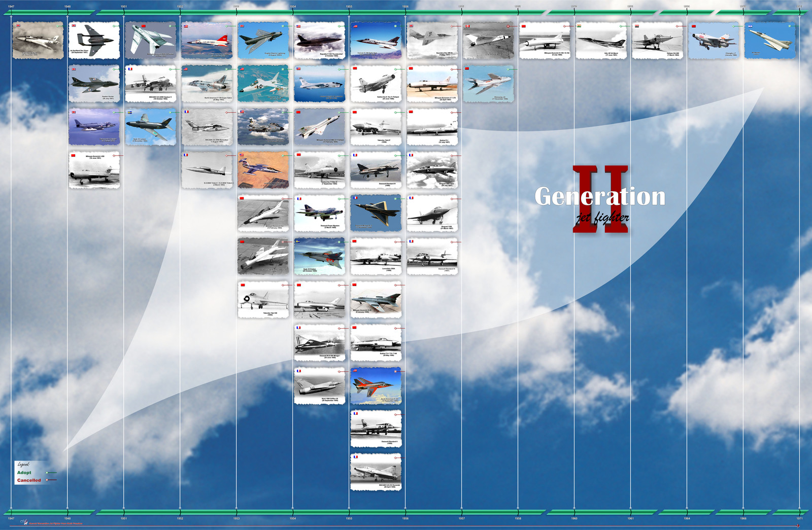Select the Hawker Hunter aircraft card
The width and height of the screenshot is (812, 530).
[x=94, y=84]
